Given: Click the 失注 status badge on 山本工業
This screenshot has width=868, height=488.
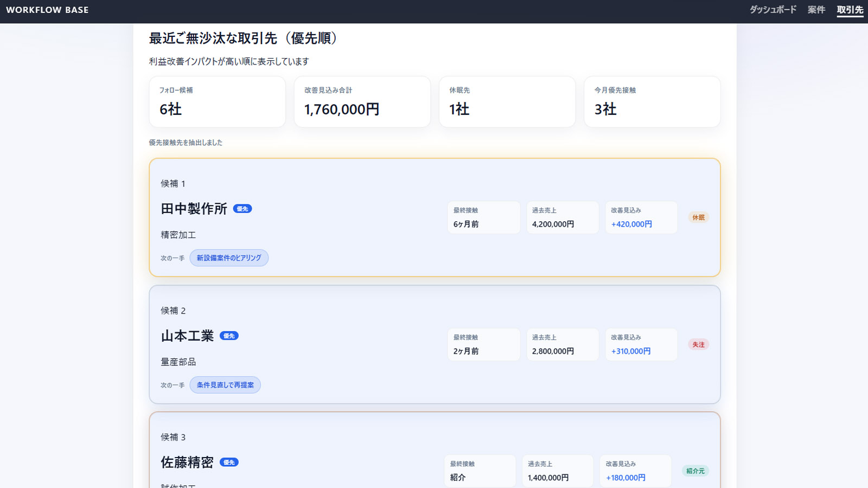Looking at the screenshot, I should (699, 344).
